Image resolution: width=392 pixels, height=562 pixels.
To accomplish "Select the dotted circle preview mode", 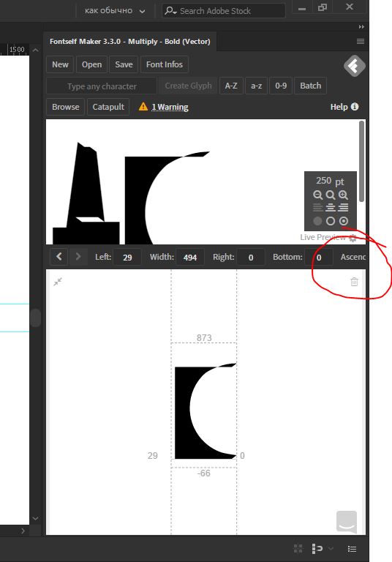I will click(343, 221).
